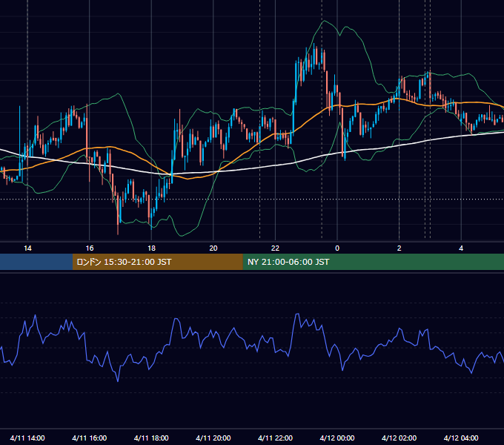Click hour label 22 on upper axis
The width and height of the screenshot is (504, 445).
pos(275,248)
